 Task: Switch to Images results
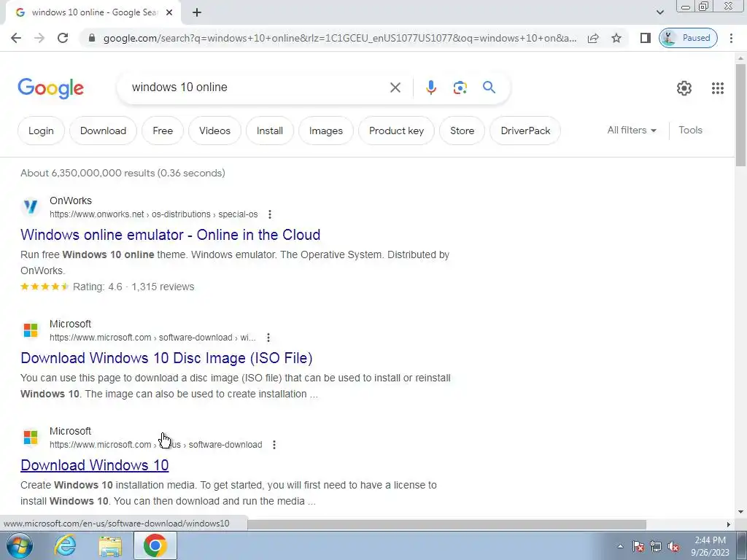[x=326, y=131]
